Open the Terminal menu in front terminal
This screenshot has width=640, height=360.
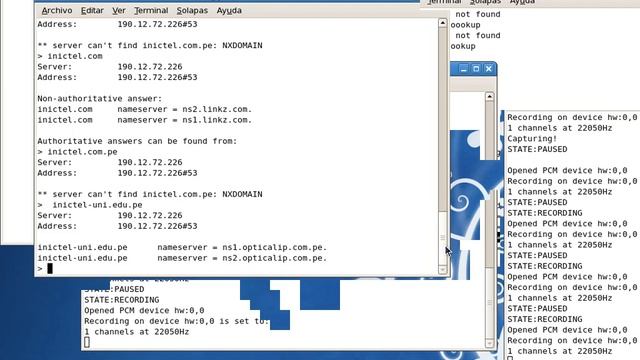pyautogui.click(x=151, y=10)
